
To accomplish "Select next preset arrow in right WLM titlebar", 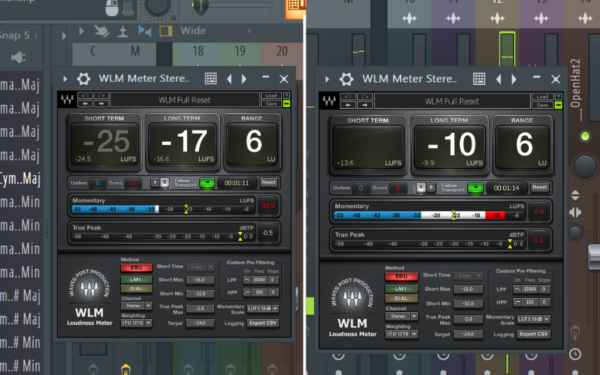I will pyautogui.click(x=514, y=79).
